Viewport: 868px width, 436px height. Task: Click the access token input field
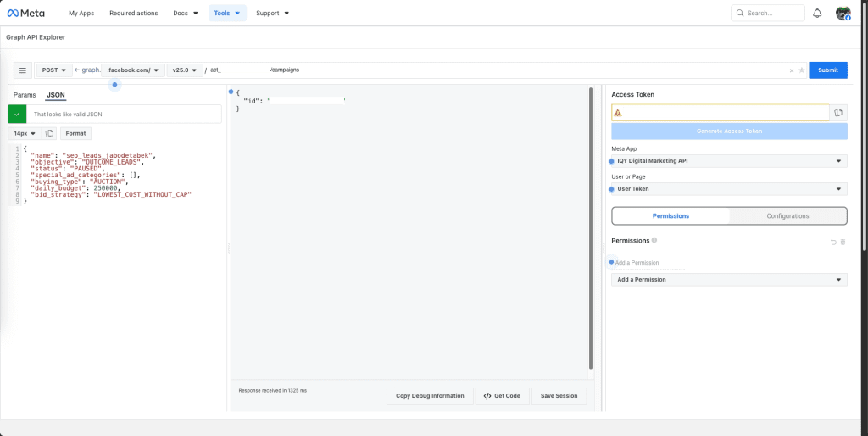[x=721, y=113]
